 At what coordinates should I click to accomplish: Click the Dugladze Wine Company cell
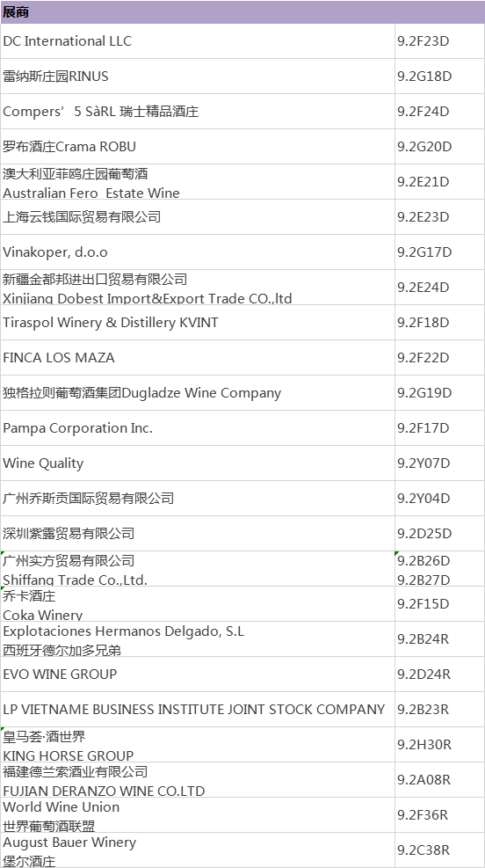(198, 392)
